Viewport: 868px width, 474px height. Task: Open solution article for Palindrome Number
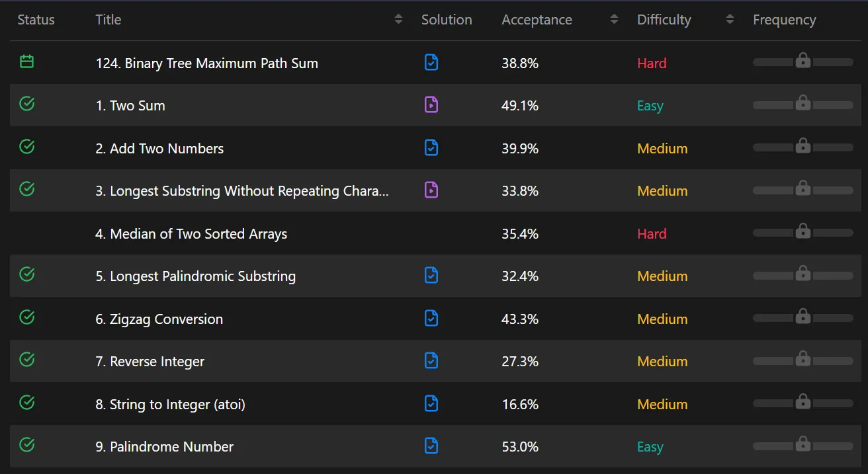tap(431, 446)
